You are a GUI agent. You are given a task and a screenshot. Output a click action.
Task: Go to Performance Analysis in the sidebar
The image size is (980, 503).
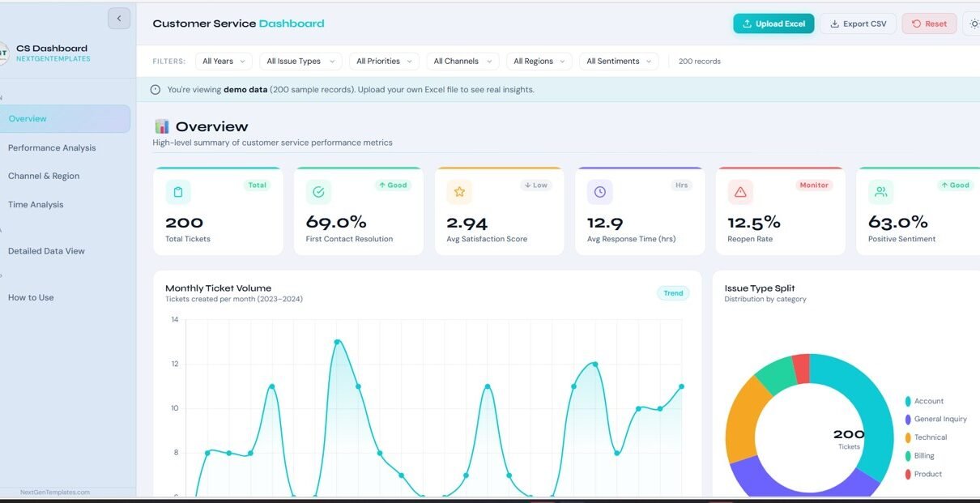[x=52, y=147]
